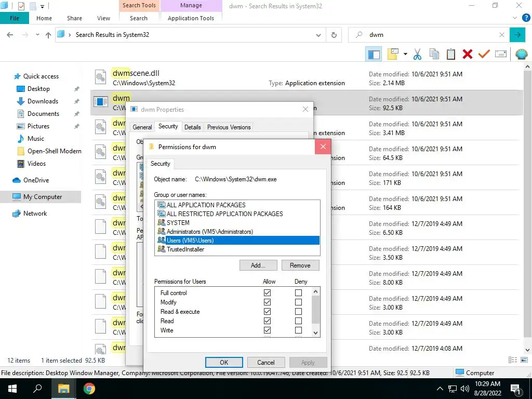Click the taskbar search magnifier
532x399 pixels.
(x=37, y=389)
